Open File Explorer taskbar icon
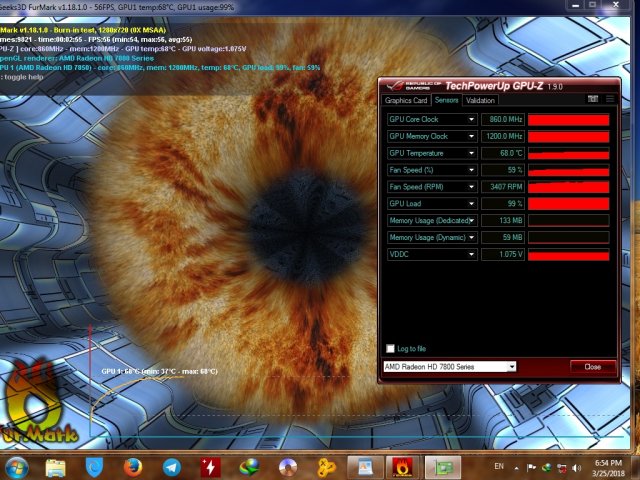640x480 pixels. 56,467
